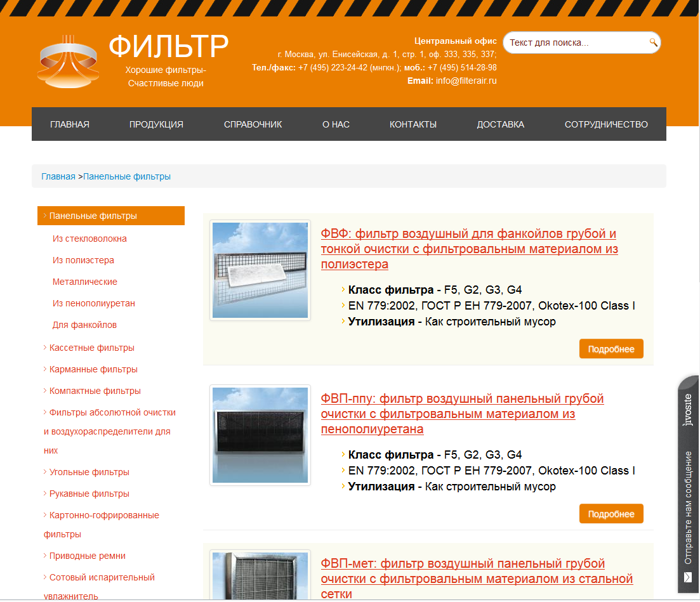Expand Угольные фильтры category
This screenshot has height=602, width=700.
click(89, 472)
